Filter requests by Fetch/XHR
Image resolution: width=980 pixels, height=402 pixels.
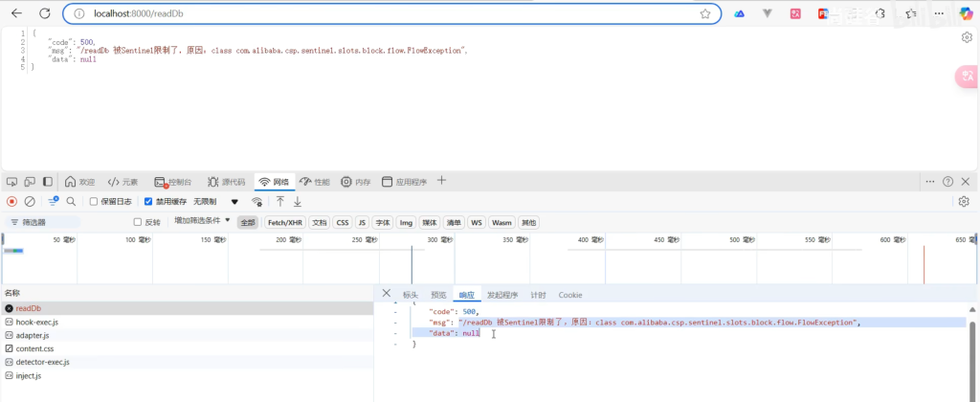[285, 222]
